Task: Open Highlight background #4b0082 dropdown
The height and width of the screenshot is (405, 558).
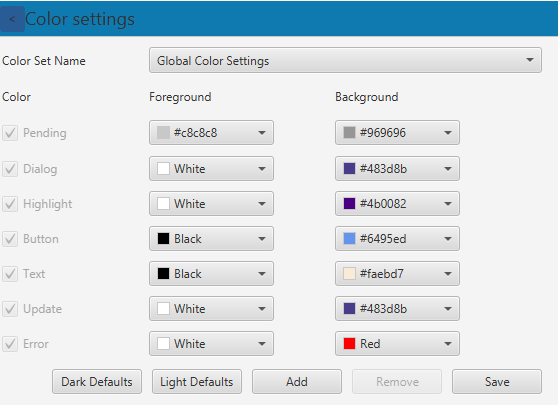Action: [x=397, y=204]
